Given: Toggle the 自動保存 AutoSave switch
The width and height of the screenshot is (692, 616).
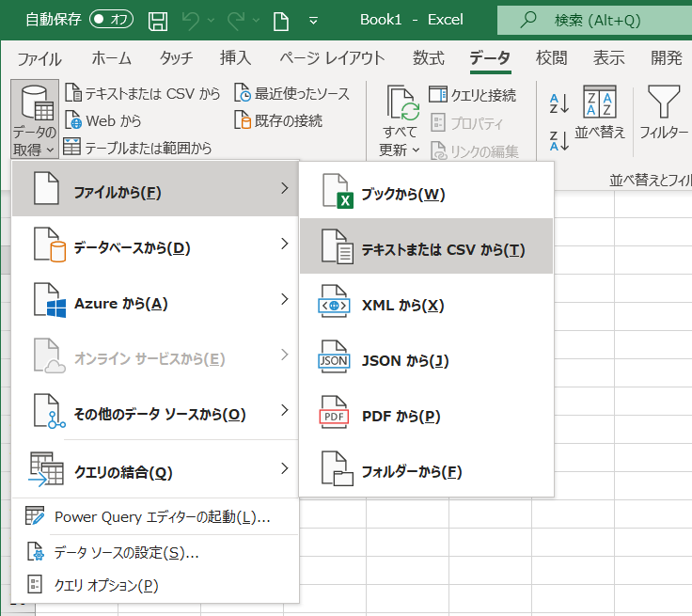Looking at the screenshot, I should tap(111, 19).
